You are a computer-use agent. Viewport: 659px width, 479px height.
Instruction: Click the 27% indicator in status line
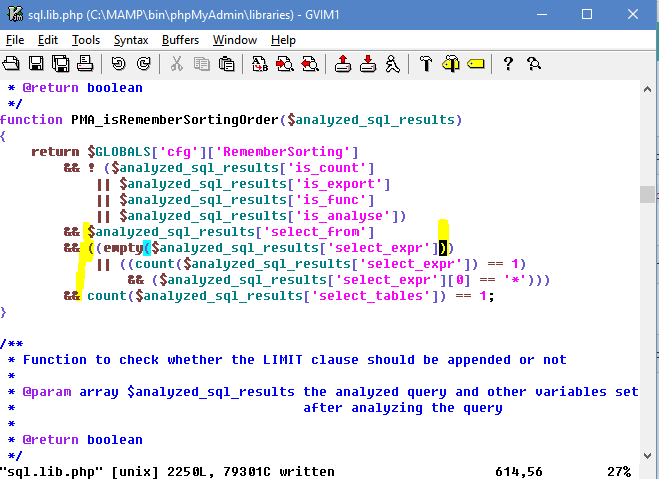[x=619, y=471]
